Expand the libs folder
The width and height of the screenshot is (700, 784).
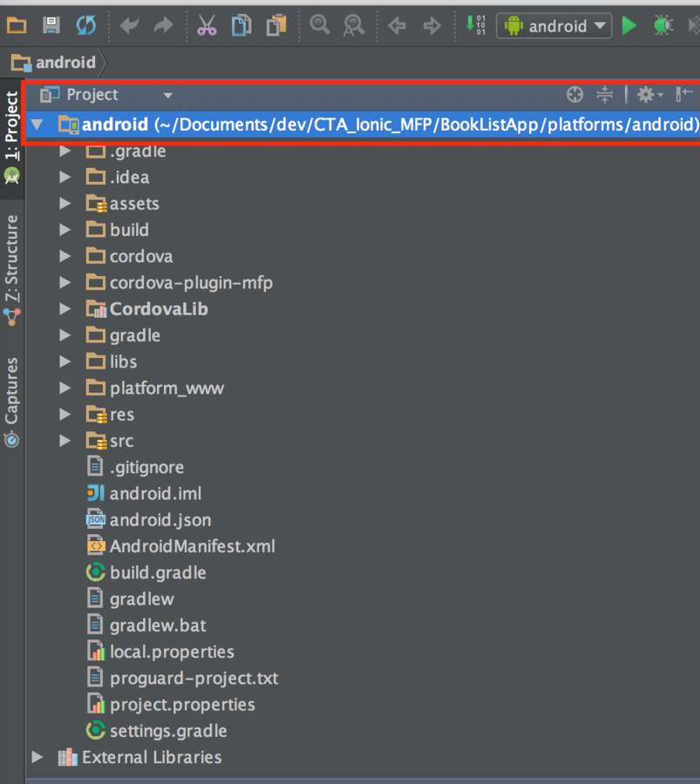pos(65,362)
